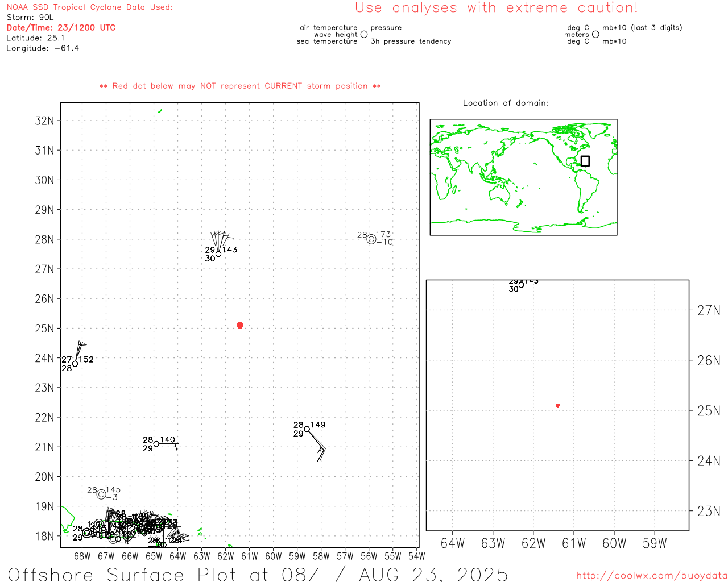
Task: Click the red dot disclaimer text line
Action: pyautogui.click(x=240, y=86)
